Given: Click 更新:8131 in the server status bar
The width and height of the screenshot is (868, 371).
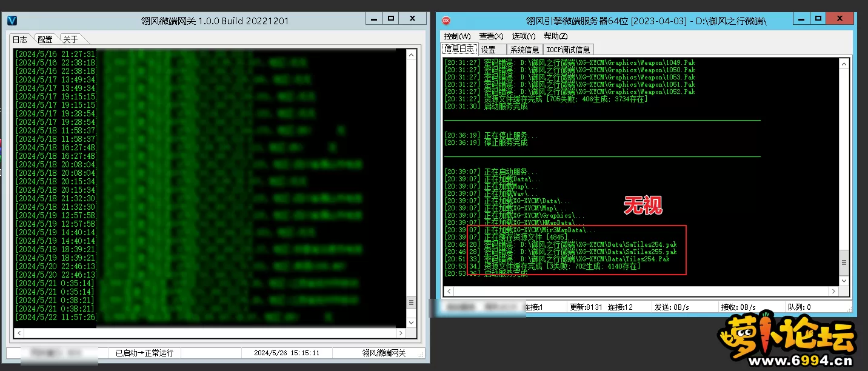Looking at the screenshot, I should pos(586,307).
